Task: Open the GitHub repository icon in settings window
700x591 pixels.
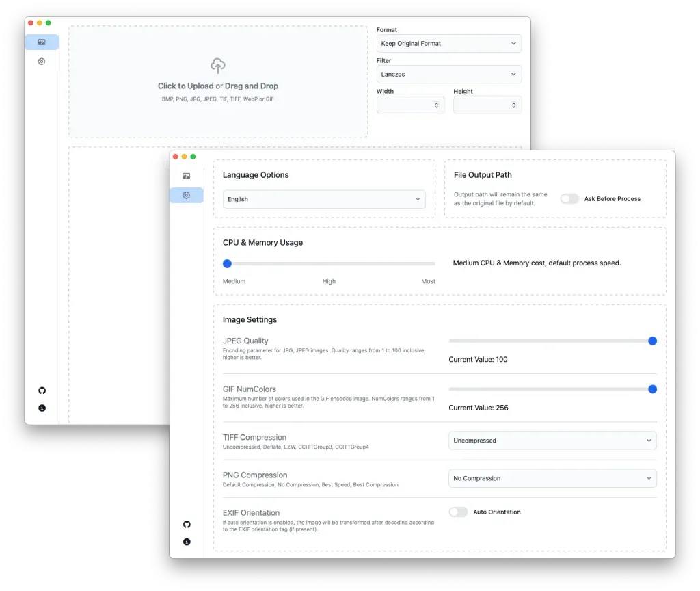Action: tap(187, 524)
